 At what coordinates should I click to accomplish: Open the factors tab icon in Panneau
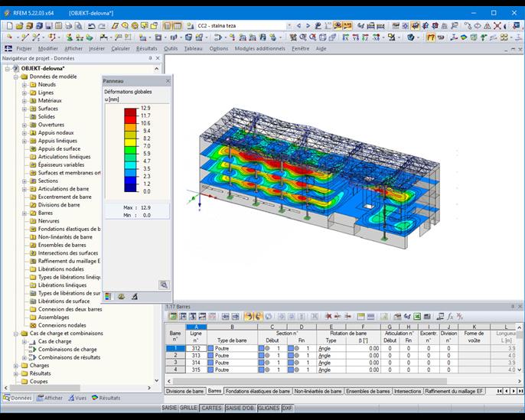tap(121, 297)
